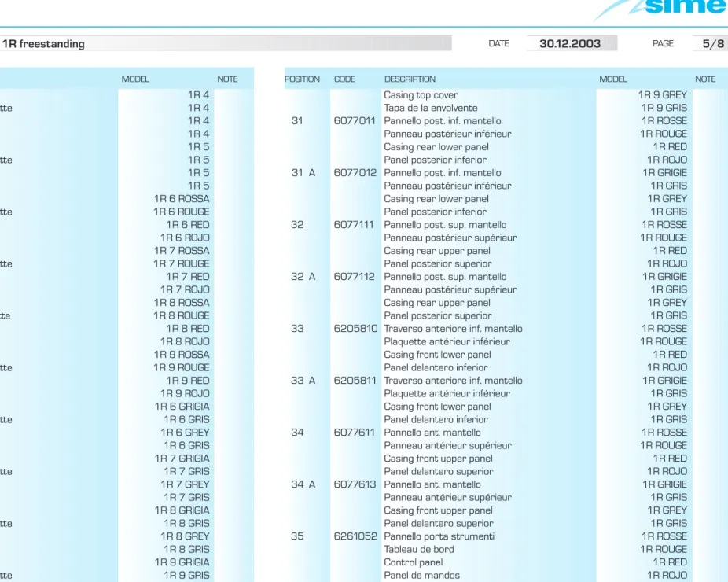Click the POSITION column header
Viewport: 728px width, 582px height.
[302, 79]
